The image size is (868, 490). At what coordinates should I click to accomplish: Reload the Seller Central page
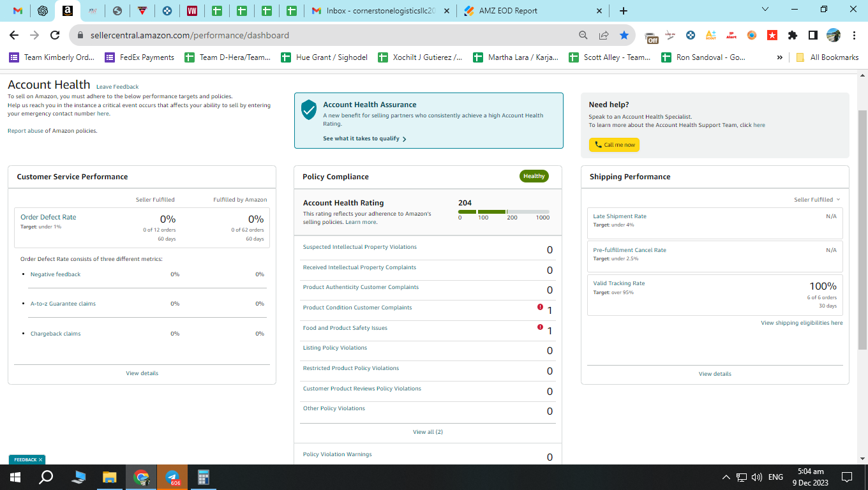tap(55, 35)
